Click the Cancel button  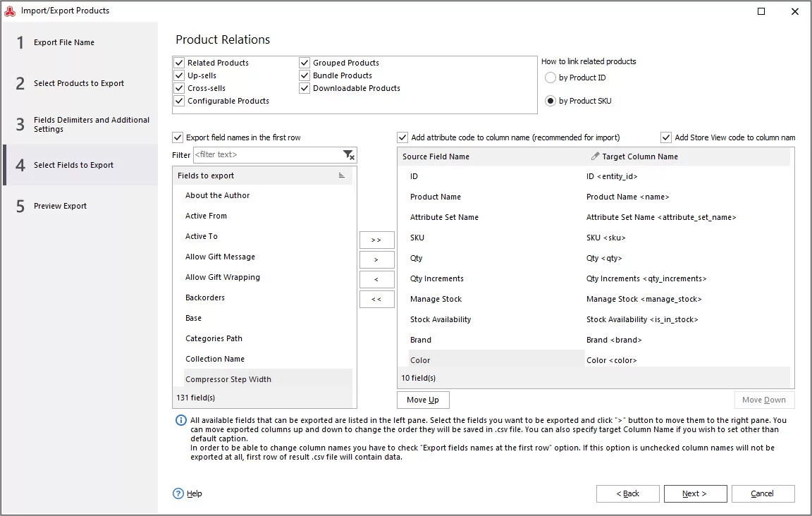(x=763, y=493)
